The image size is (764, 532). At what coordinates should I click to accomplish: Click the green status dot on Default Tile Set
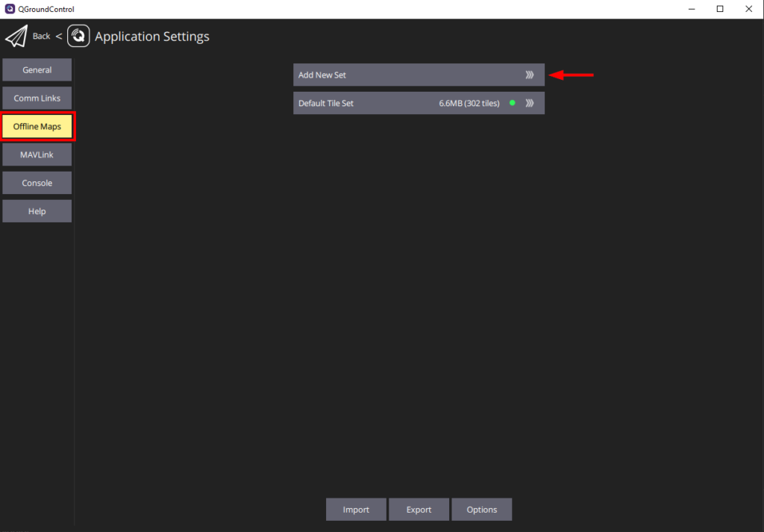click(x=512, y=103)
